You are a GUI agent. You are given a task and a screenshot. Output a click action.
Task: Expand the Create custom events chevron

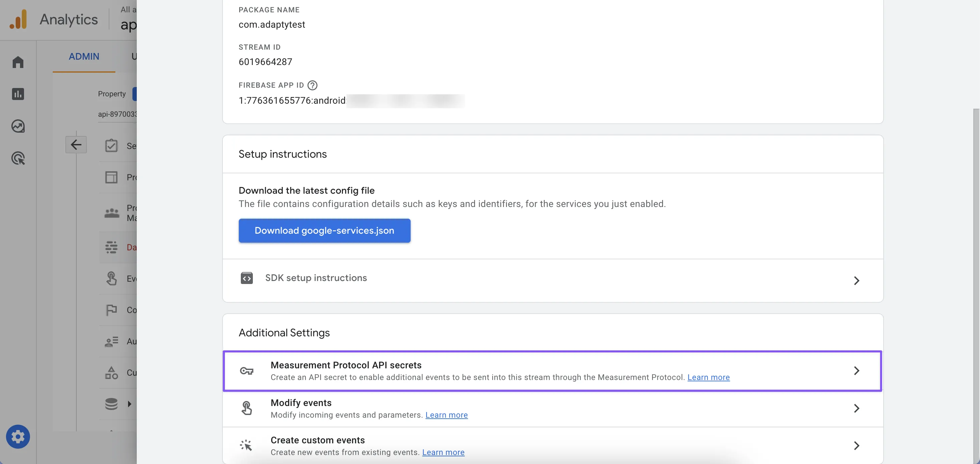(856, 446)
